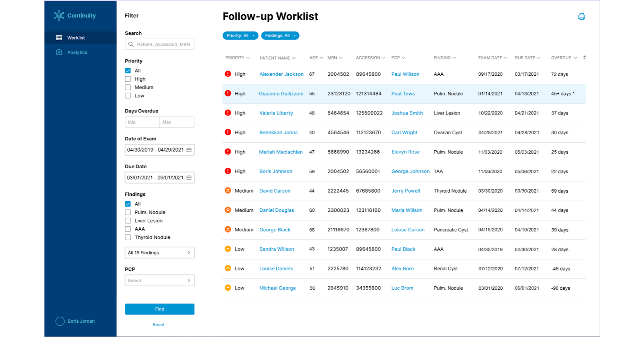The width and height of the screenshot is (644, 337).
Task: Click the search magnifier icon
Action: click(131, 44)
